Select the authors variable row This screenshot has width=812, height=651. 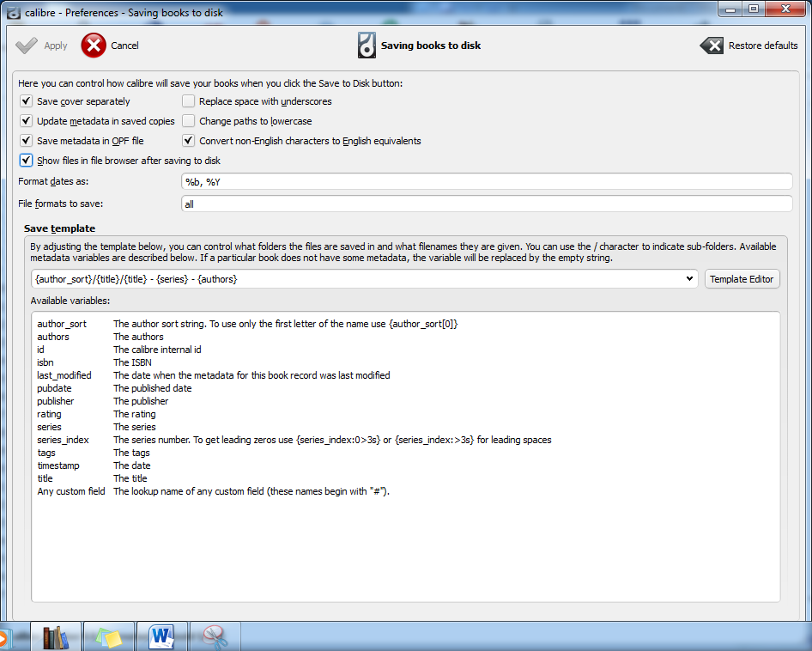point(100,337)
